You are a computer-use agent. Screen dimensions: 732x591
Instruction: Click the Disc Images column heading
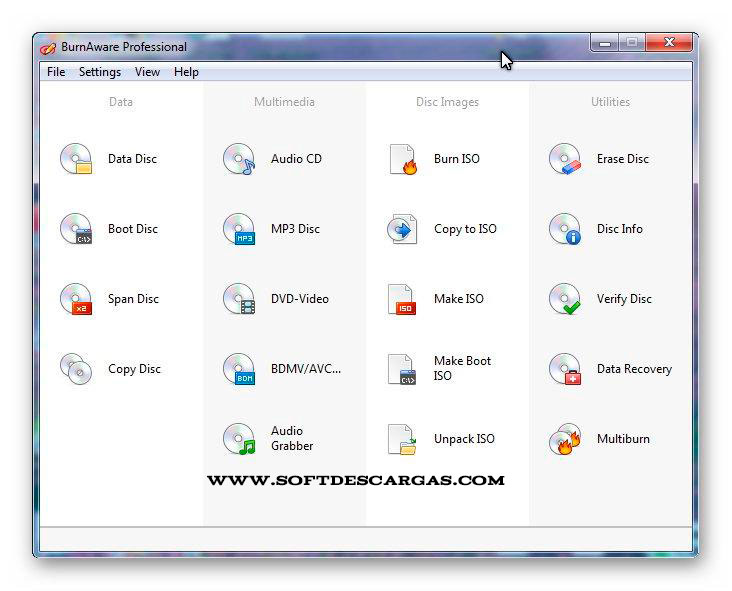pyautogui.click(x=447, y=102)
